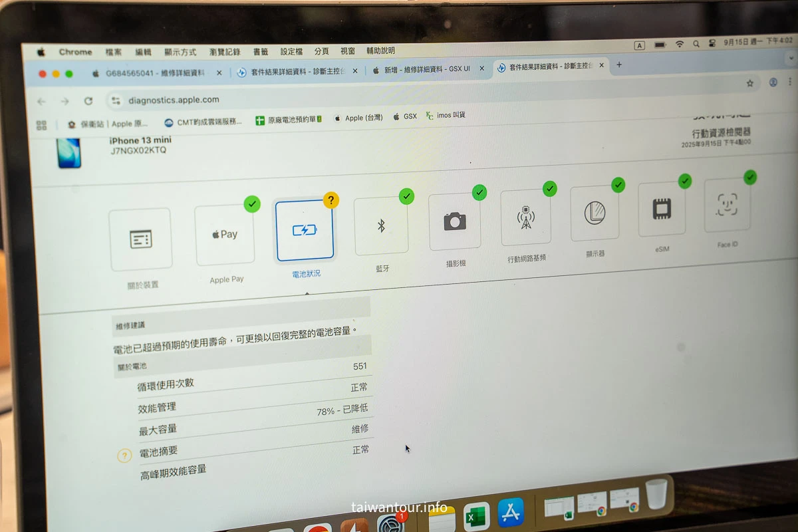Open the Apple (台灣) bookmark
Screen dimensions: 798x532
click(358, 118)
